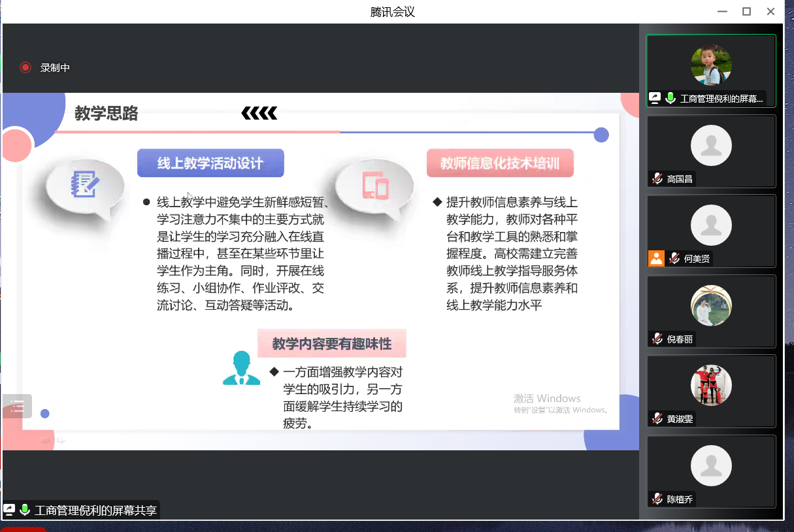Viewport: 794px width, 532px height.
Task: Maximize the 腾讯会议 window
Action: click(746, 11)
